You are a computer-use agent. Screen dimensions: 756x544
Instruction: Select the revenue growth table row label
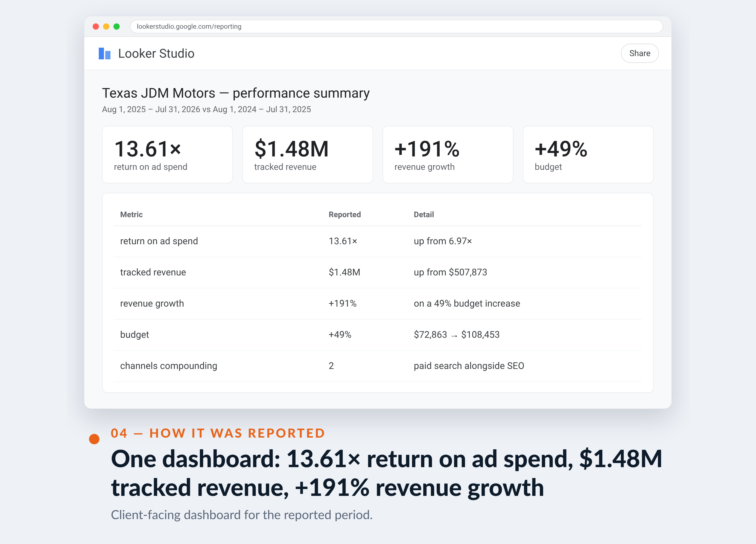pos(152,304)
